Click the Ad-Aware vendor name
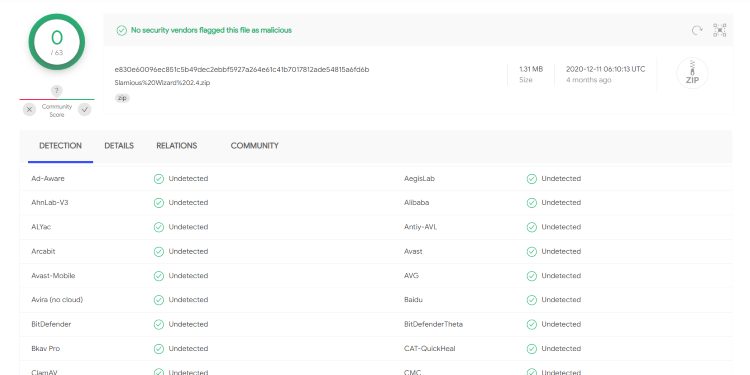The image size is (750, 375). (48, 178)
